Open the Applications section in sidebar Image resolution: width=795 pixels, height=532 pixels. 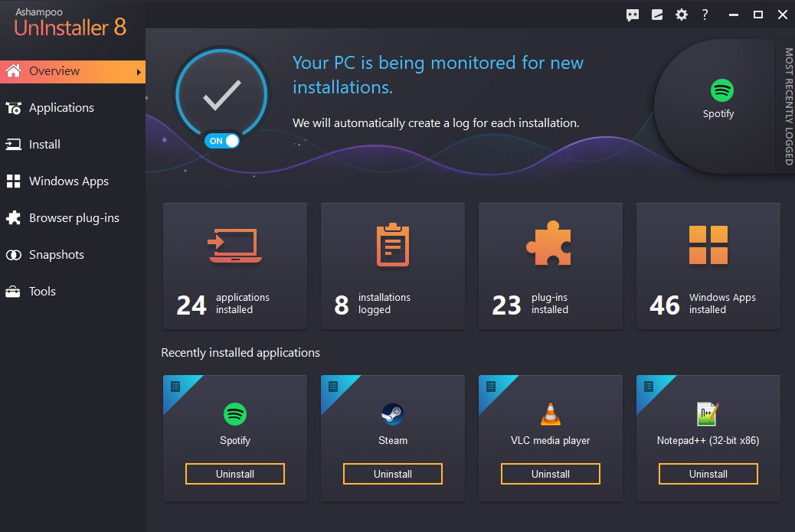(x=61, y=108)
